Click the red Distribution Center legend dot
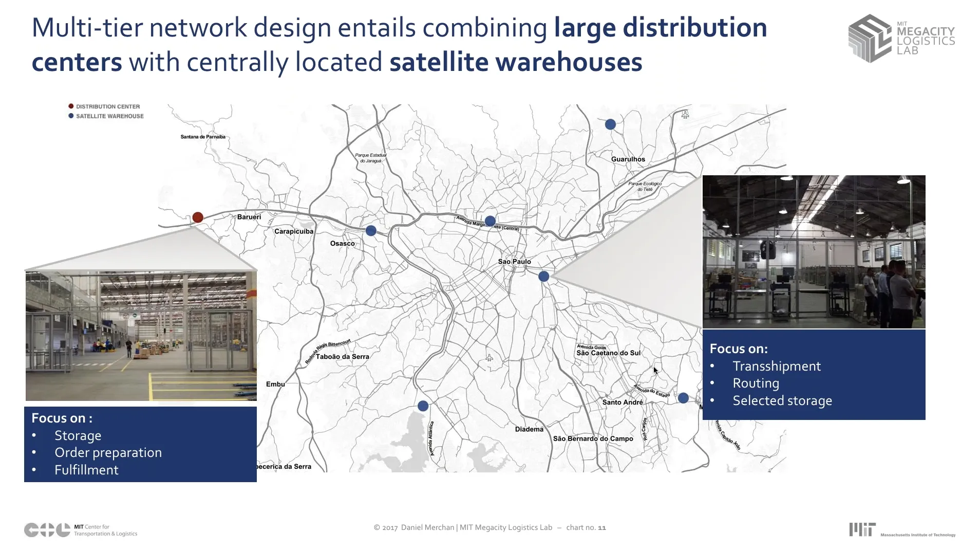Screen dimensions: 980x550 pos(71,106)
